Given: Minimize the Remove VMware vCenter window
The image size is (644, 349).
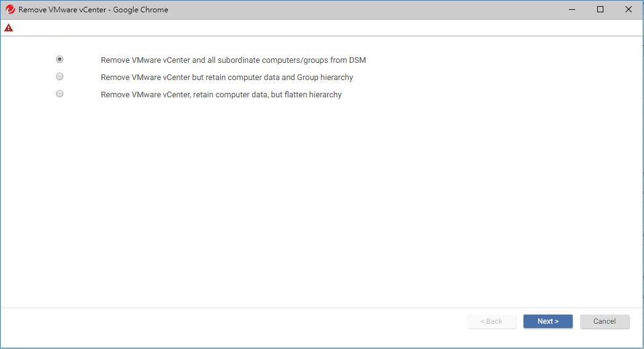Looking at the screenshot, I should (x=572, y=10).
